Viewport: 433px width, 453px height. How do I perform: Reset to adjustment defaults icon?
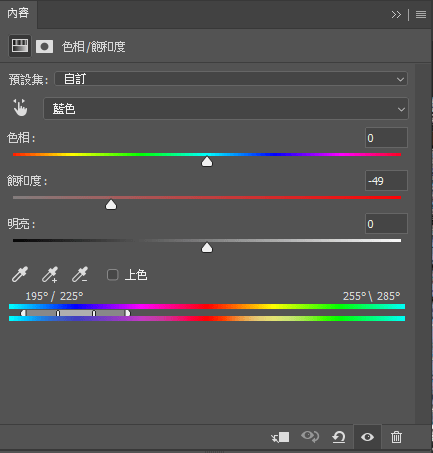click(339, 437)
